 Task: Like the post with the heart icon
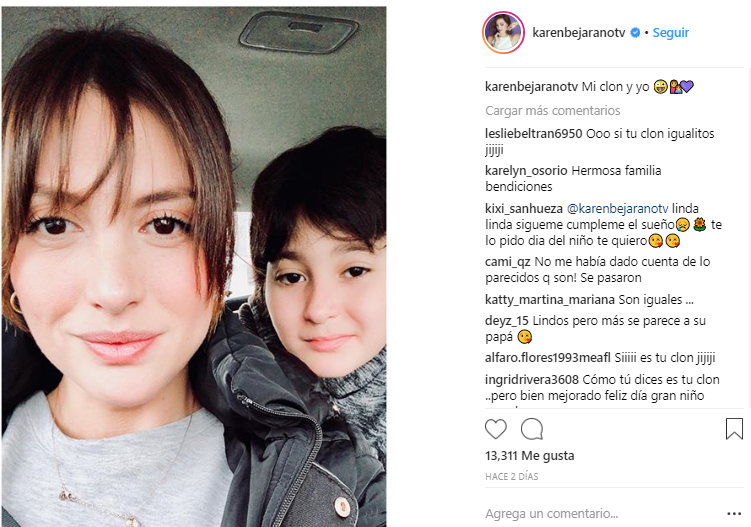[x=496, y=429]
